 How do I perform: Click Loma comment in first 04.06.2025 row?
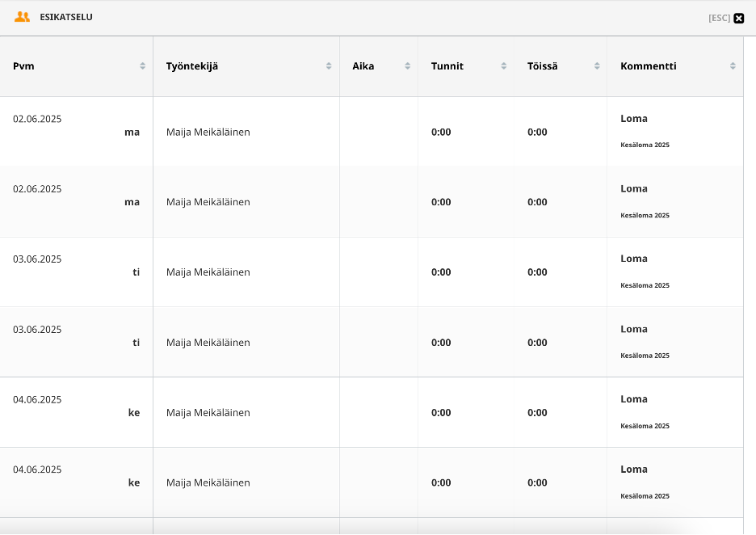click(x=634, y=399)
